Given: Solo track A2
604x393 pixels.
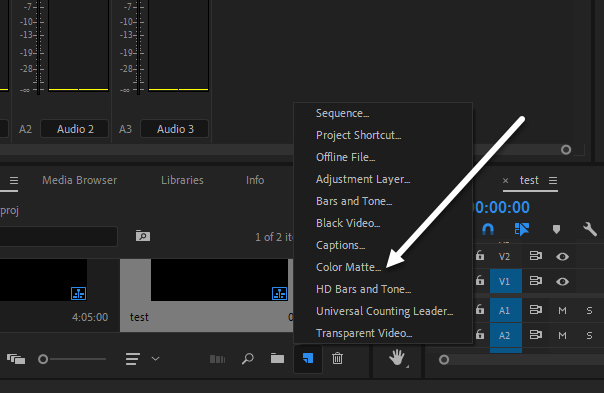Looking at the screenshot, I should point(589,336).
